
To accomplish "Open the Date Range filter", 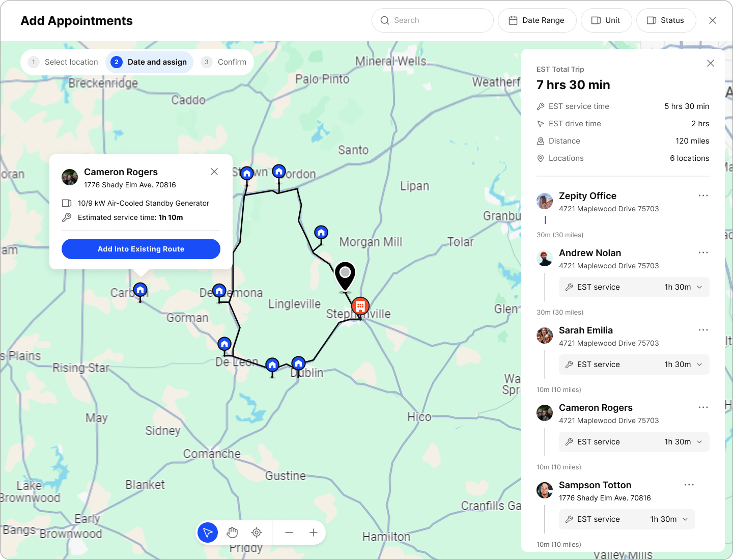I will (537, 20).
